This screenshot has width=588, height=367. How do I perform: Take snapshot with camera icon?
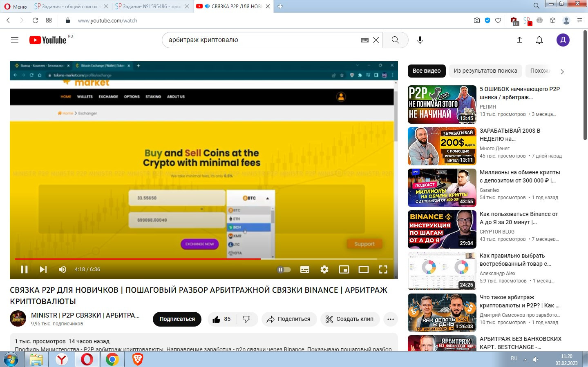point(477,20)
